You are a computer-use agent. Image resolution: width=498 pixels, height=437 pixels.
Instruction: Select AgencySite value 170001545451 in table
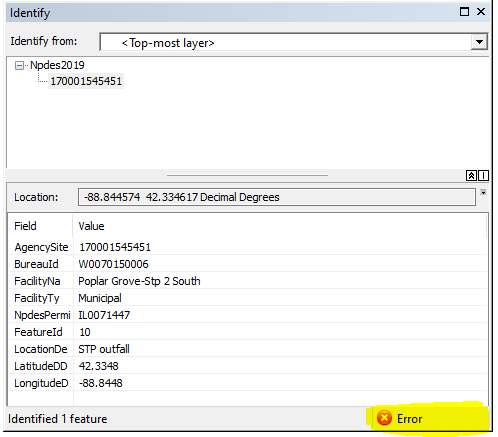coord(115,247)
